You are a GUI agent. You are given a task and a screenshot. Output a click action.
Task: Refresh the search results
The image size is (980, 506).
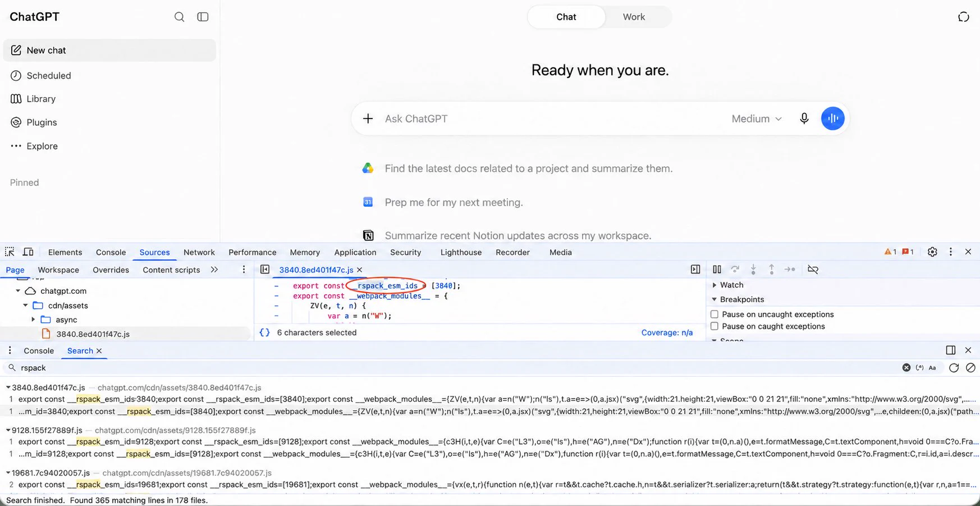point(954,368)
